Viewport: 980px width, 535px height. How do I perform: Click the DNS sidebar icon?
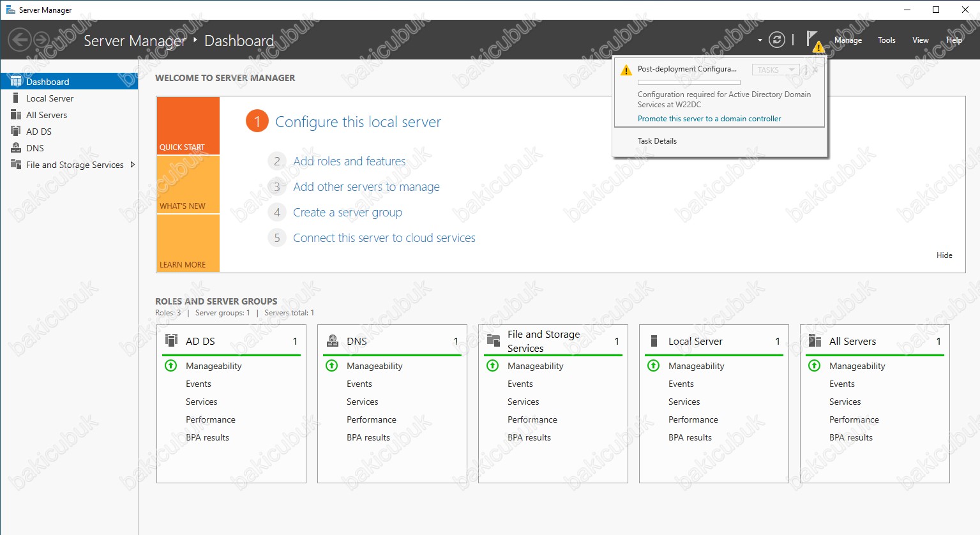pos(16,147)
